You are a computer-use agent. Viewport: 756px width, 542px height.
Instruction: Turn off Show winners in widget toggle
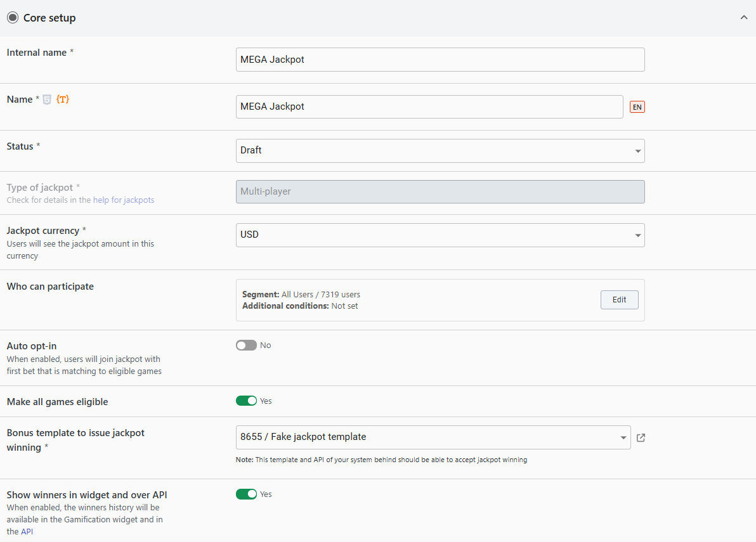(246, 494)
